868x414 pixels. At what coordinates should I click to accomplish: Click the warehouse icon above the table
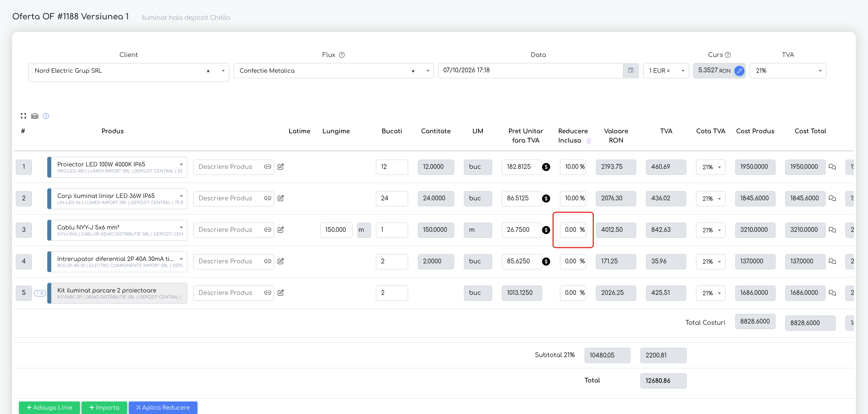tap(35, 116)
